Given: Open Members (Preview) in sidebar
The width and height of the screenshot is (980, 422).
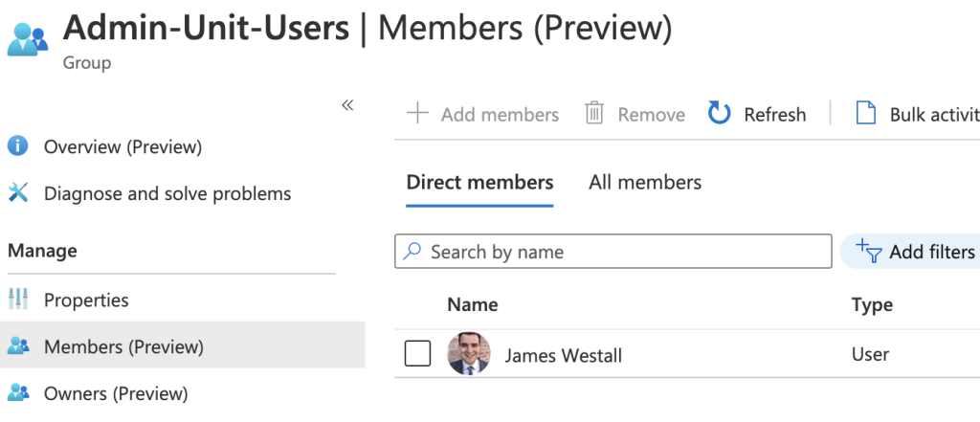Looking at the screenshot, I should pos(123,346).
